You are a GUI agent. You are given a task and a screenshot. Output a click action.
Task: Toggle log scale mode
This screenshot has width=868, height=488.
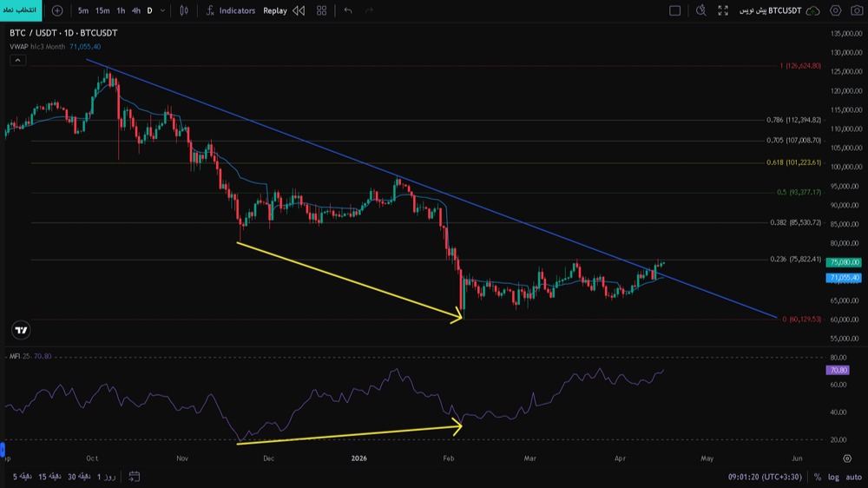833,477
